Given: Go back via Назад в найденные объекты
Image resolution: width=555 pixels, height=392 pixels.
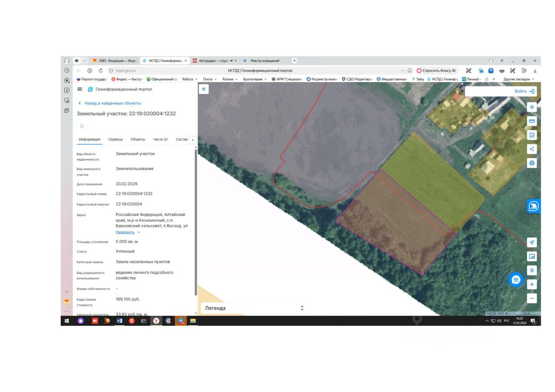Looking at the screenshot, I should point(110,103).
